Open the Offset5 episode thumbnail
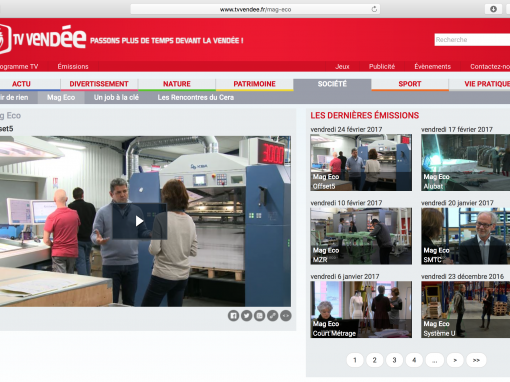 pyautogui.click(x=361, y=162)
